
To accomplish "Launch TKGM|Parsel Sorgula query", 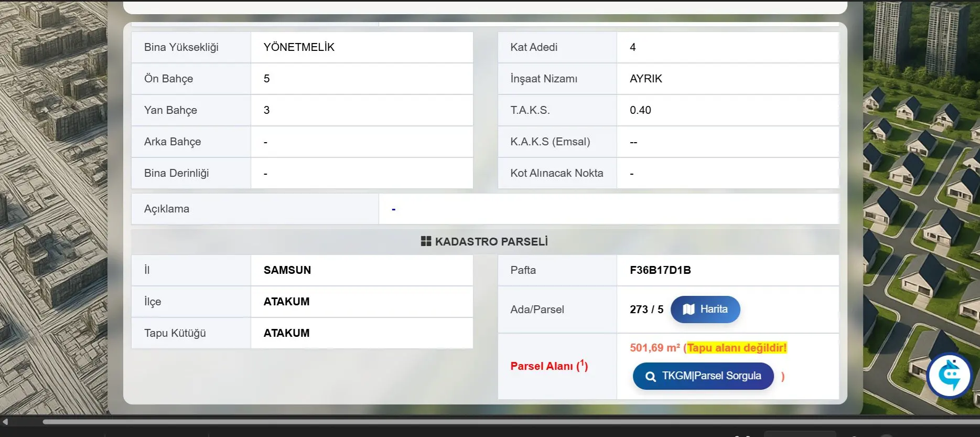I will (x=703, y=376).
